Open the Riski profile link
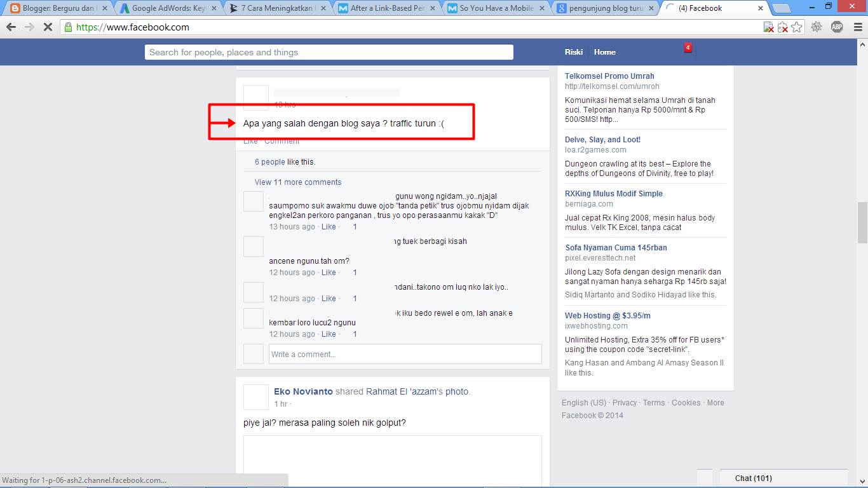Image resolution: width=868 pixels, height=488 pixels. [x=573, y=52]
